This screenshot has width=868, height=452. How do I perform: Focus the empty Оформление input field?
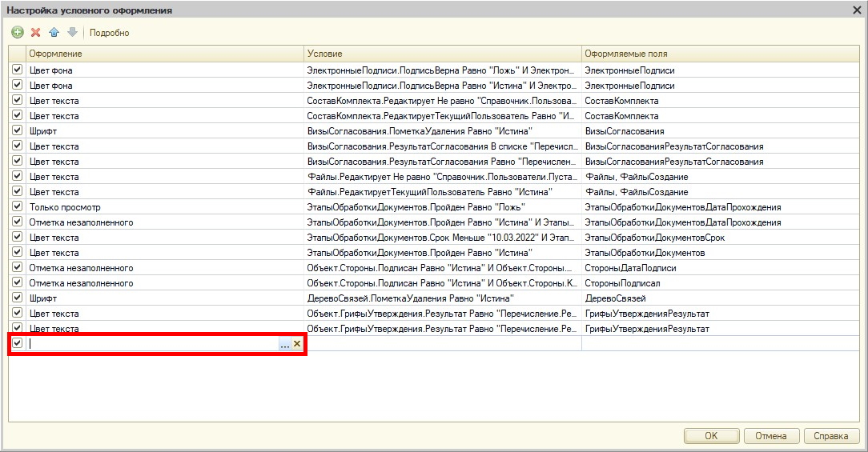[x=153, y=343]
